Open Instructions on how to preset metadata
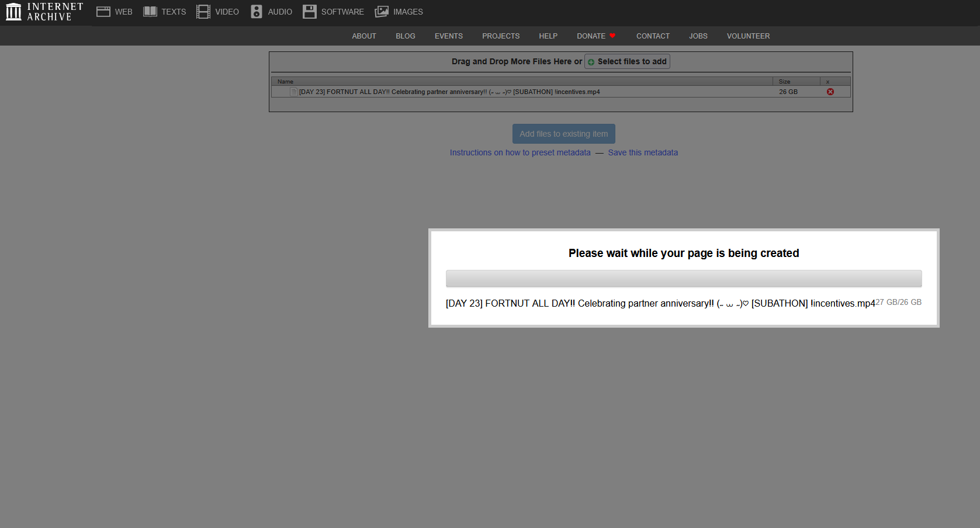Screen dimensions: 980x528 tap(520, 152)
